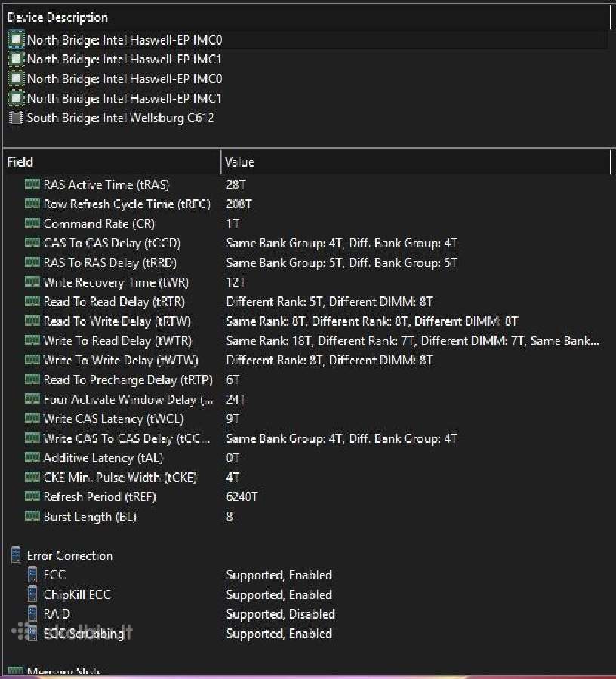Select the tRTW value starting 'Same Rank: 8T'

click(371, 321)
